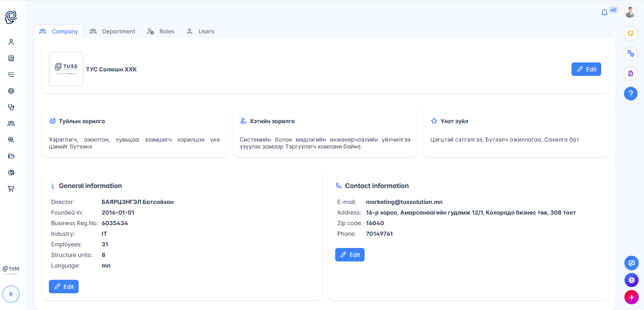Click founded date 2016-01-01

118,213
